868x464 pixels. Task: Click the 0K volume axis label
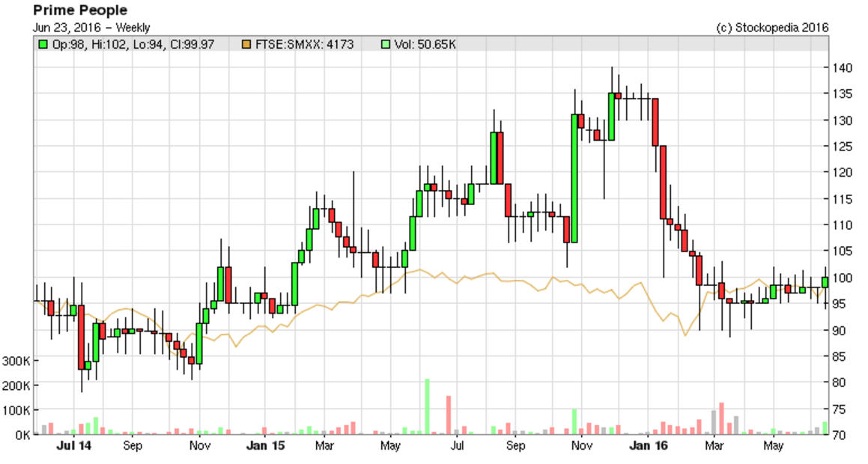(x=22, y=436)
